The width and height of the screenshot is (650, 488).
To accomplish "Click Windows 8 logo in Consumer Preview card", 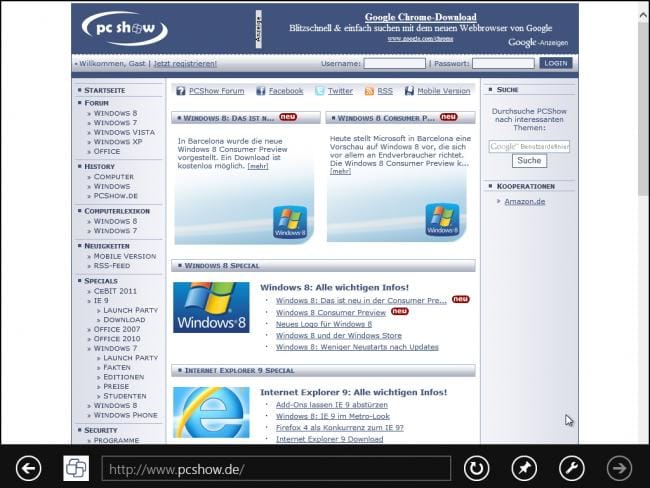I will [442, 220].
